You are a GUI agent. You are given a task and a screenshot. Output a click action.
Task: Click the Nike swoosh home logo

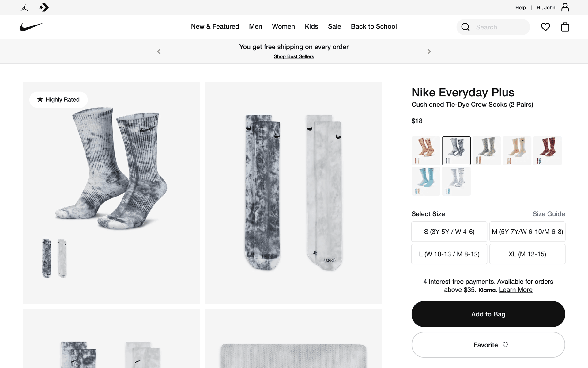[x=32, y=27]
